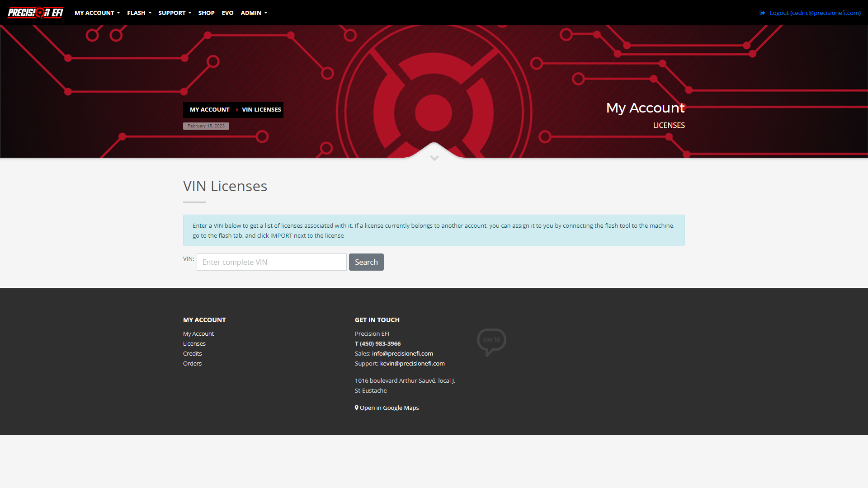The height and width of the screenshot is (488, 868).
Task: Click the logout arrow icon
Action: tap(762, 13)
